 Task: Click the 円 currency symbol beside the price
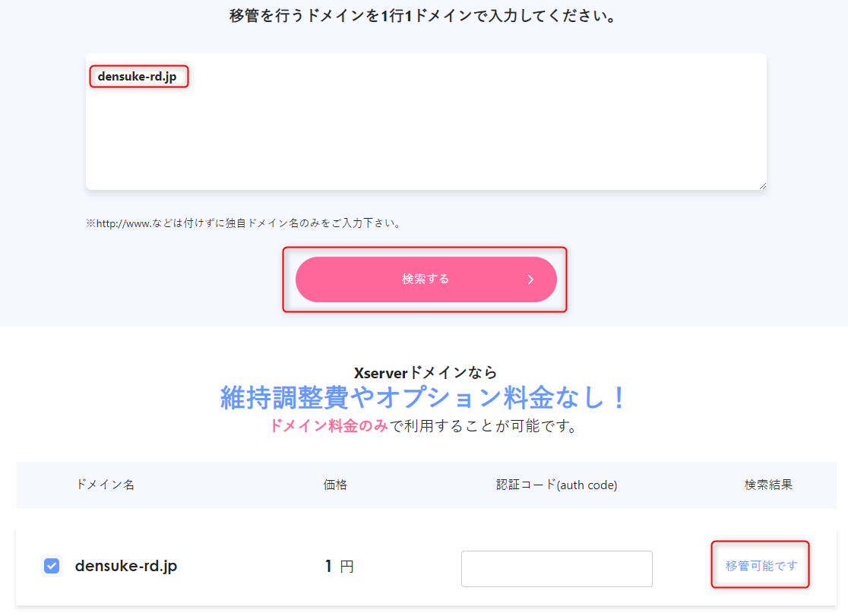tap(346, 567)
